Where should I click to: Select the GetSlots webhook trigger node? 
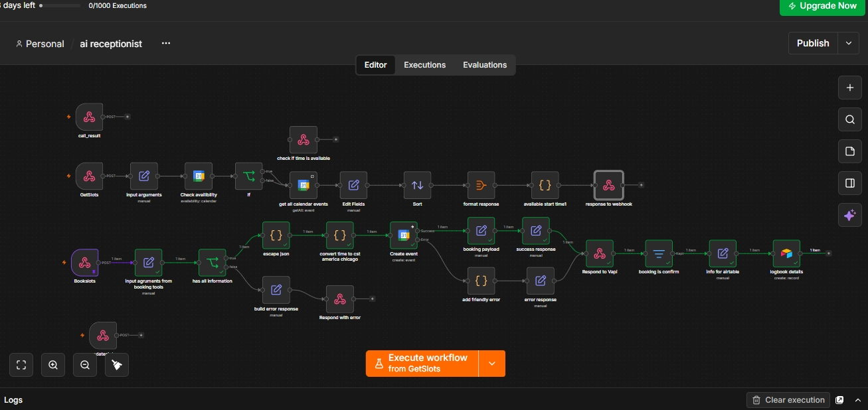(89, 176)
